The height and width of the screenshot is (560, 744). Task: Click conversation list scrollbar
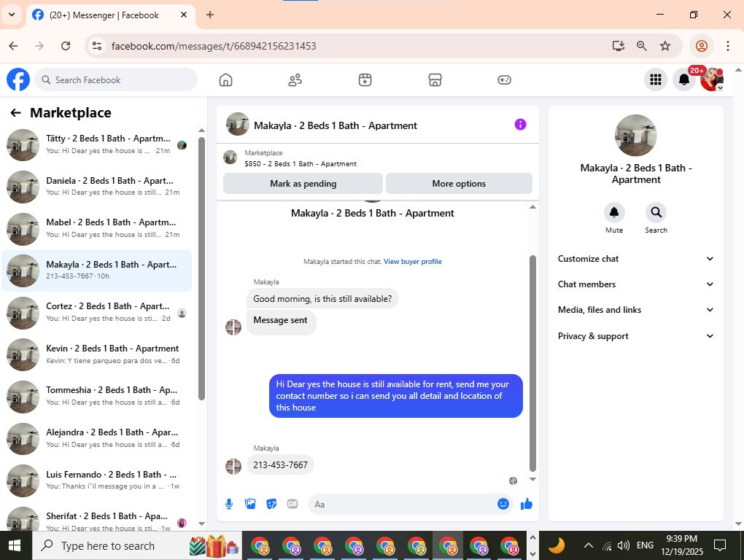coord(201,268)
